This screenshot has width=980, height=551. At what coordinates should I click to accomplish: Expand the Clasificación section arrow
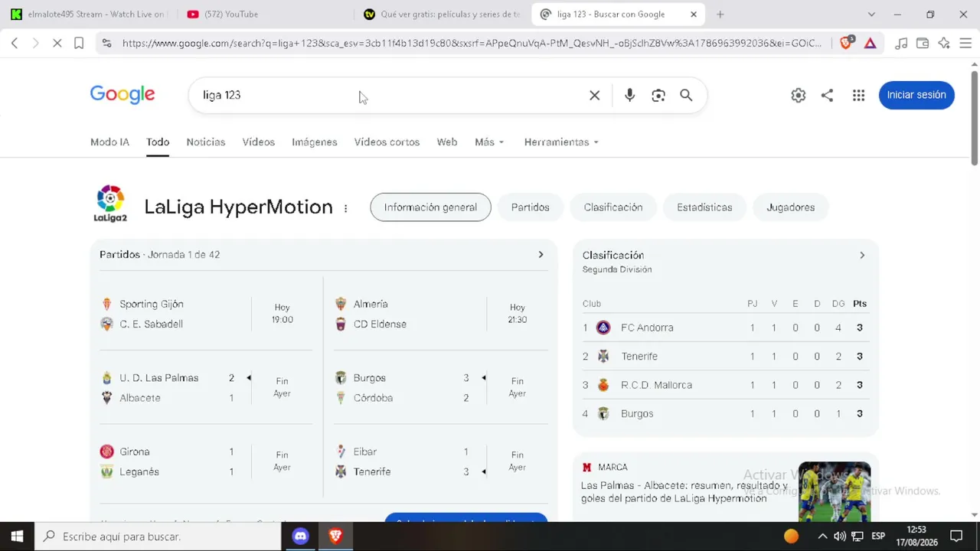862,256
